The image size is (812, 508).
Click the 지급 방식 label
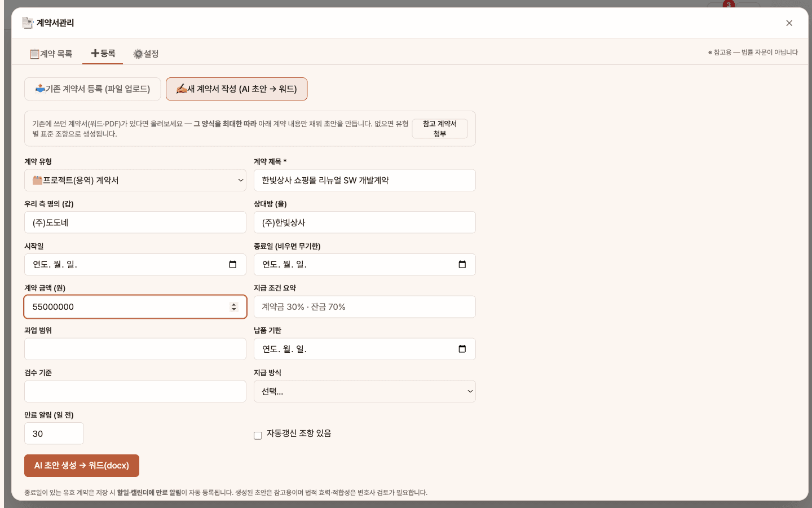267,373
